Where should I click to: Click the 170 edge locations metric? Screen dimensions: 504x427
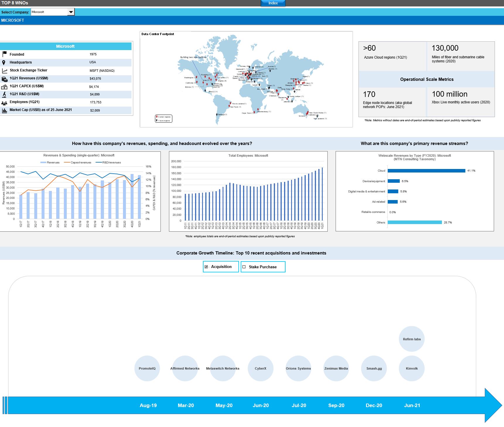tap(392, 102)
